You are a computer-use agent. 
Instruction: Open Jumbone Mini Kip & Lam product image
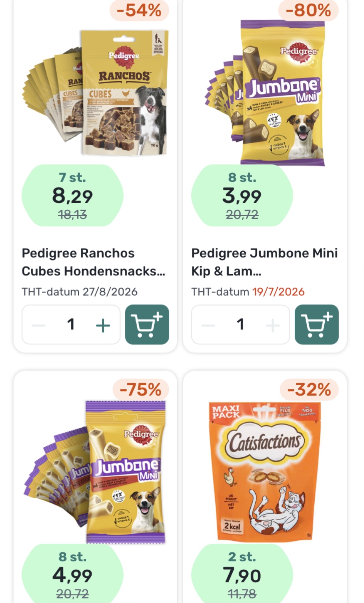[265, 93]
